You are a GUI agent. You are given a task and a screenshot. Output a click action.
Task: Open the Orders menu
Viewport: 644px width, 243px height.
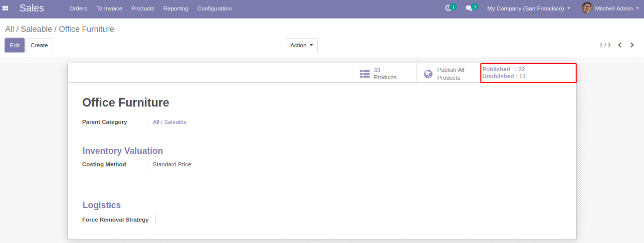pos(78,8)
